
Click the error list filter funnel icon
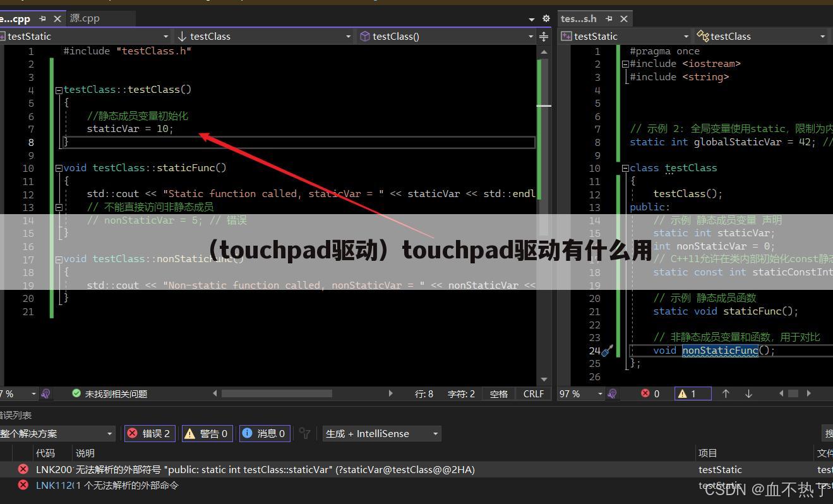305,433
